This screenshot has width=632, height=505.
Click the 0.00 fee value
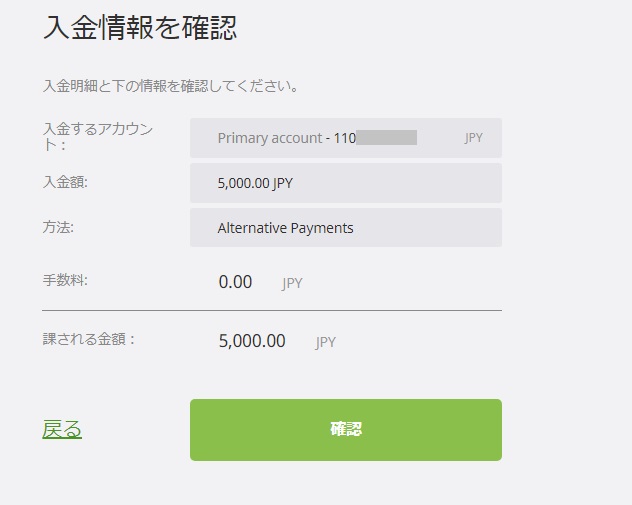[235, 282]
